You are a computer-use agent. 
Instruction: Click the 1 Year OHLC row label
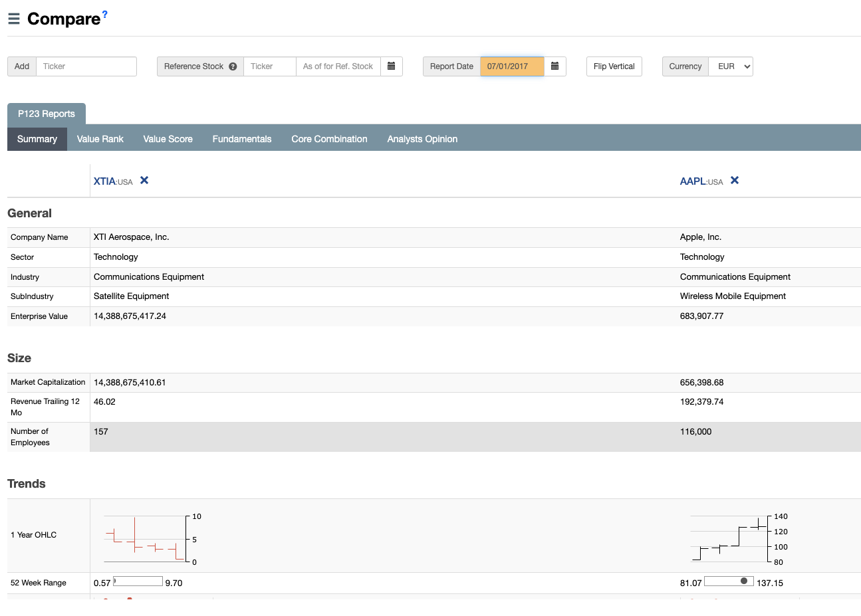(x=34, y=535)
